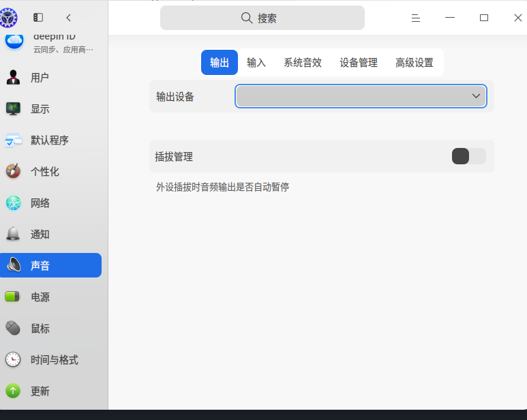This screenshot has width=527, height=420.
Task: Click the deepin ID cloud icon
Action: 14,41
